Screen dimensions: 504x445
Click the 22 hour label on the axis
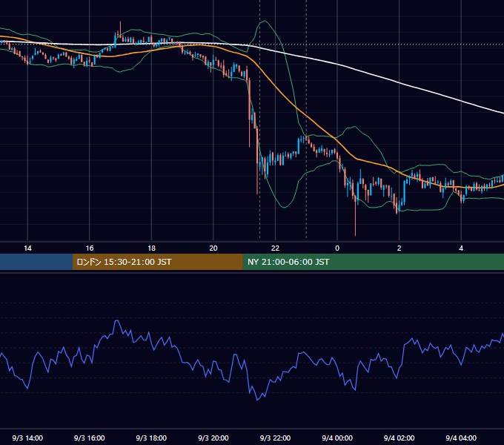[x=275, y=248]
